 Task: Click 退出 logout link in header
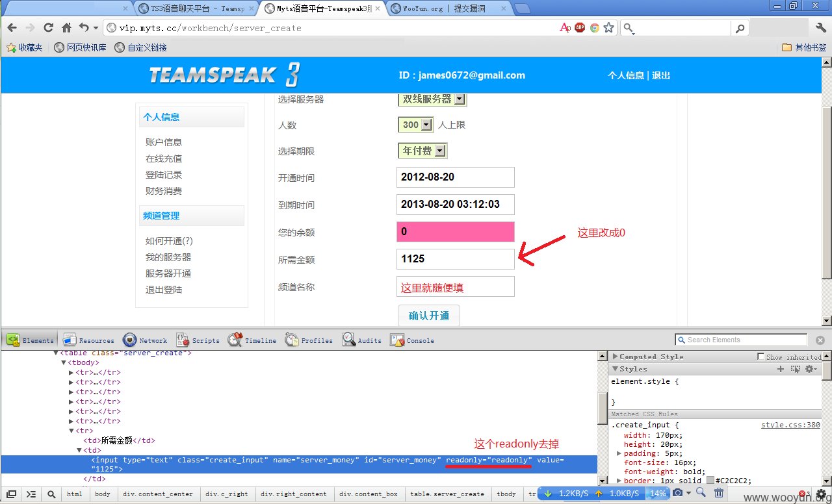[x=661, y=75]
